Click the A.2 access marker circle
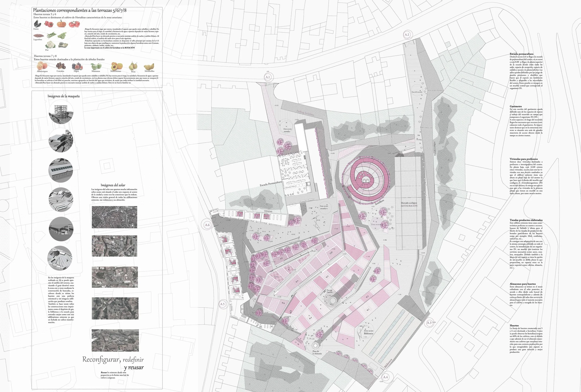This screenshot has width=581, height=392. tap(407, 34)
